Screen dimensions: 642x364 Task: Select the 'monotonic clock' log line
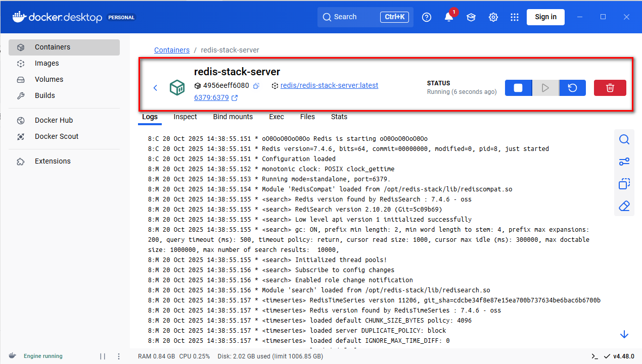tap(271, 169)
